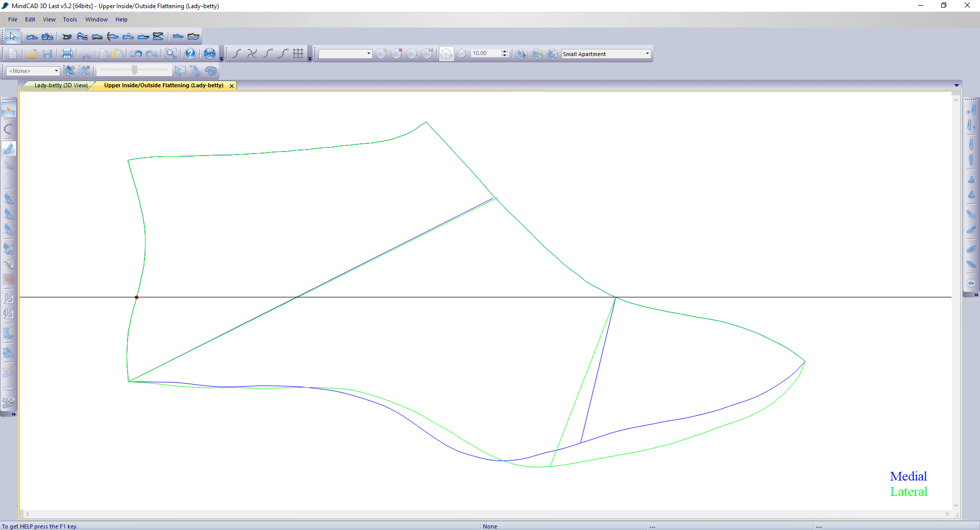Select the arrow pointer tool

[x=12, y=36]
